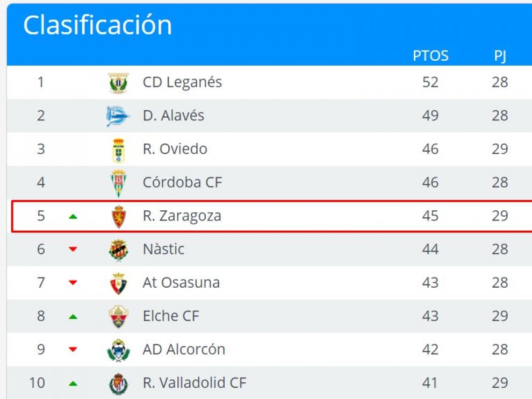Open the R. Zaragoza team name link
Image resolution: width=532 pixels, height=399 pixels.
182,216
